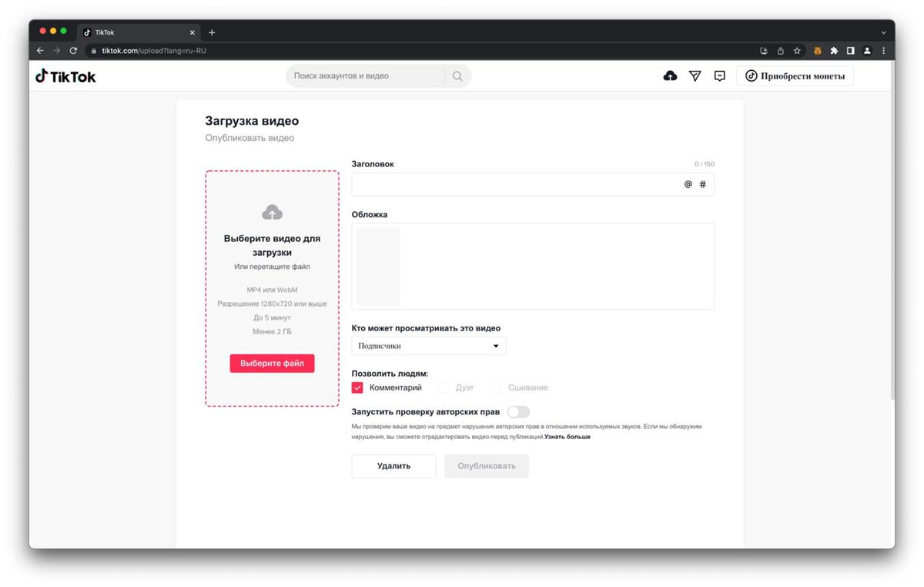The height and width of the screenshot is (587, 924).
Task: Click the page vertical scrollbar
Action: pyautogui.click(x=892, y=231)
